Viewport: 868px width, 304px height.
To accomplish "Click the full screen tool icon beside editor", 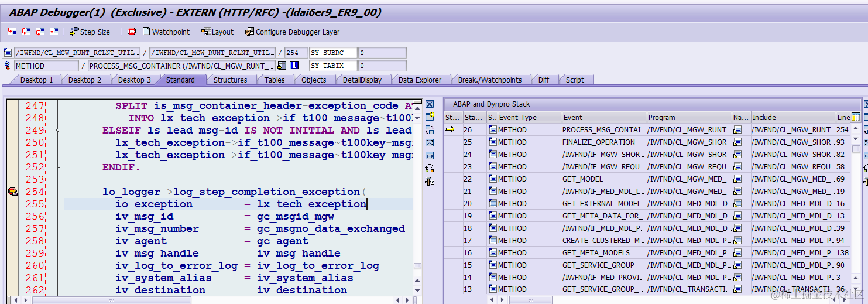I will coord(430,143).
